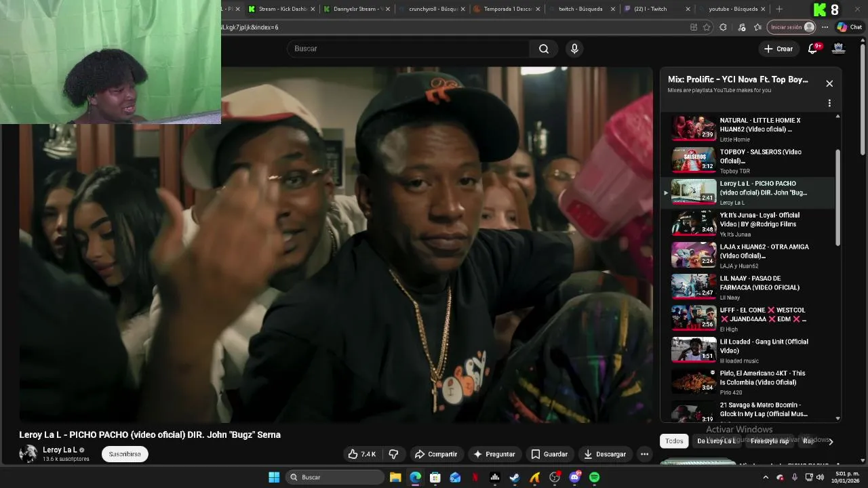Image resolution: width=868 pixels, height=488 pixels.
Task: Play Lil Loaded - Gang Unit video
Action: coord(749,350)
